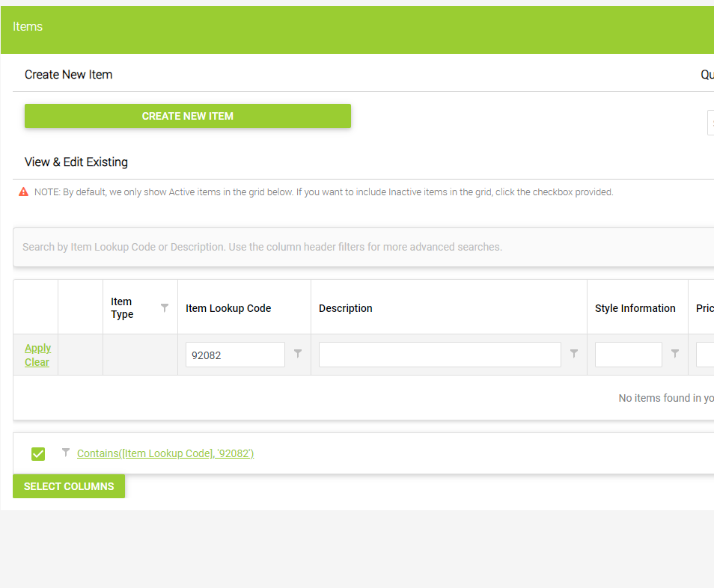The image size is (714, 588).
Task: Click the warning triangle icon beside NOTE
Action: (23, 192)
